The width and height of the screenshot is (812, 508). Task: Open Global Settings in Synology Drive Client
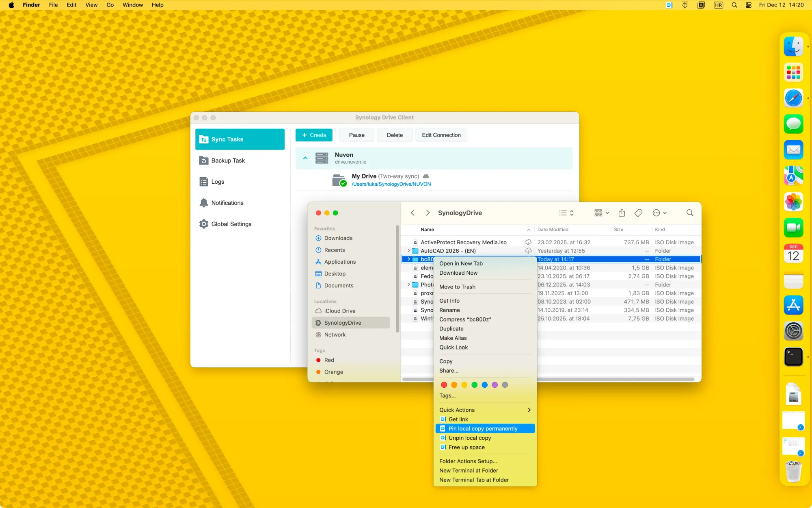click(x=231, y=224)
